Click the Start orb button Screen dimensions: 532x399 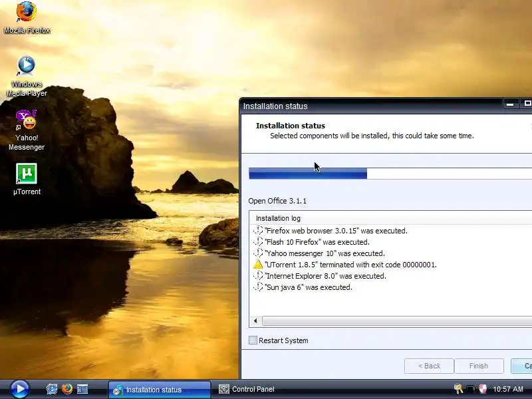click(20, 389)
